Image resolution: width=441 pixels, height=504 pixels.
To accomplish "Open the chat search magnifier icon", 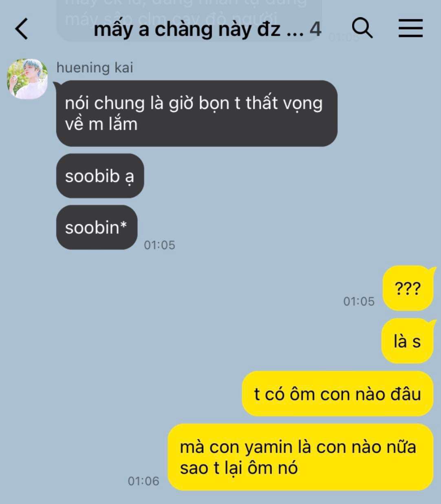I will tap(362, 28).
